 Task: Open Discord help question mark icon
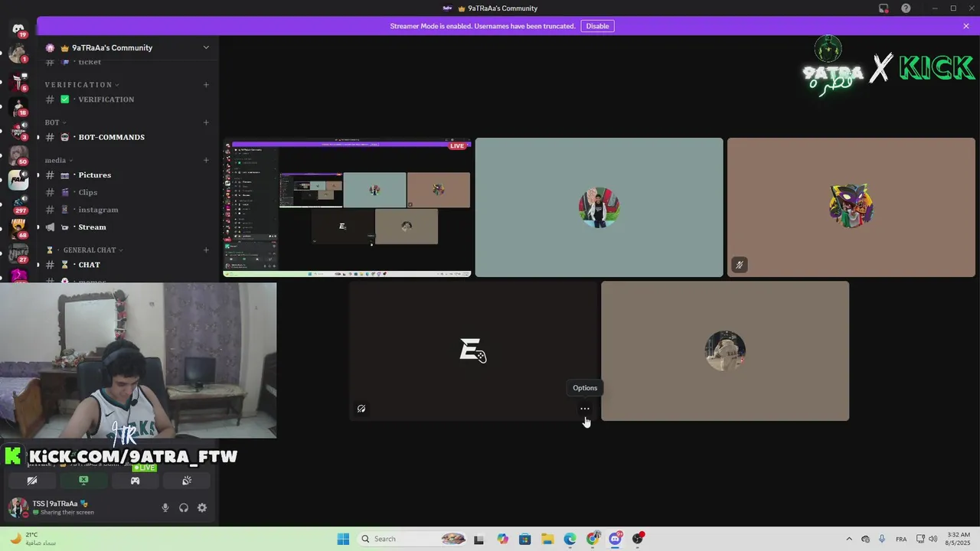[x=906, y=8]
